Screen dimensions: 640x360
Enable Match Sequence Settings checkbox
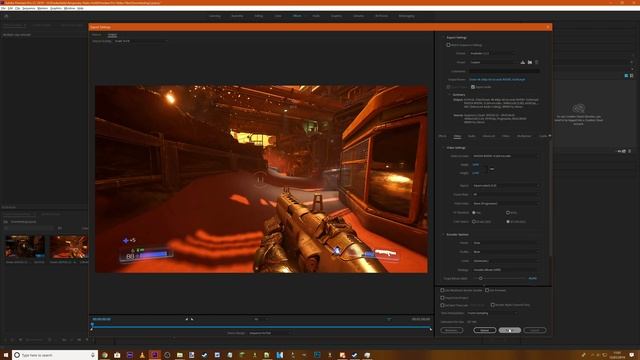[x=448, y=45]
